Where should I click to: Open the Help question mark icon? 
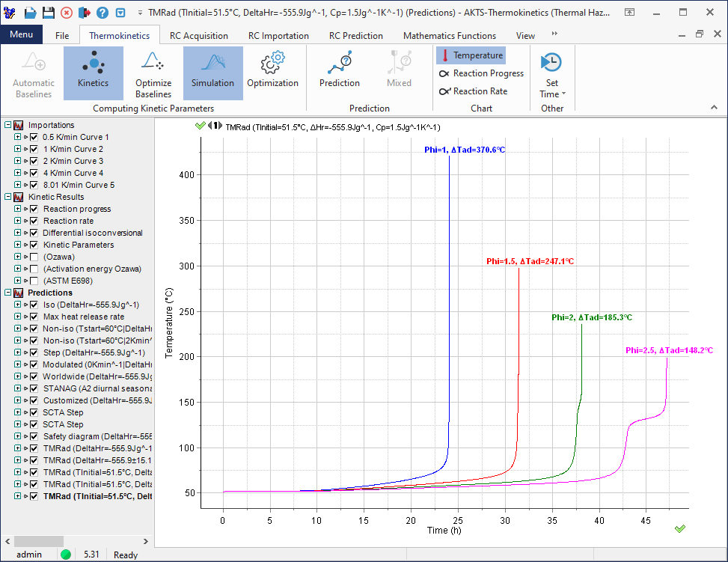click(103, 13)
